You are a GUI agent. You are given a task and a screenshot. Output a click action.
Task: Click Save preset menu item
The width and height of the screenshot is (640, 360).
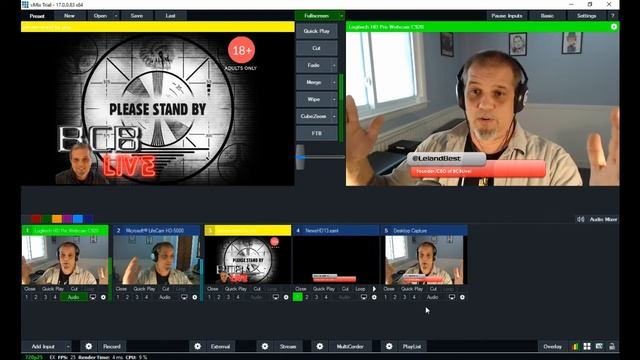click(137, 16)
